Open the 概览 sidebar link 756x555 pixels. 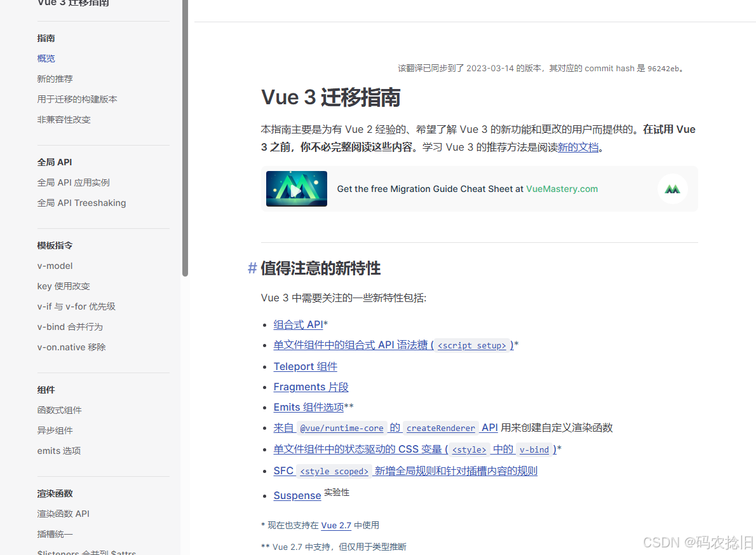pyautogui.click(x=46, y=58)
